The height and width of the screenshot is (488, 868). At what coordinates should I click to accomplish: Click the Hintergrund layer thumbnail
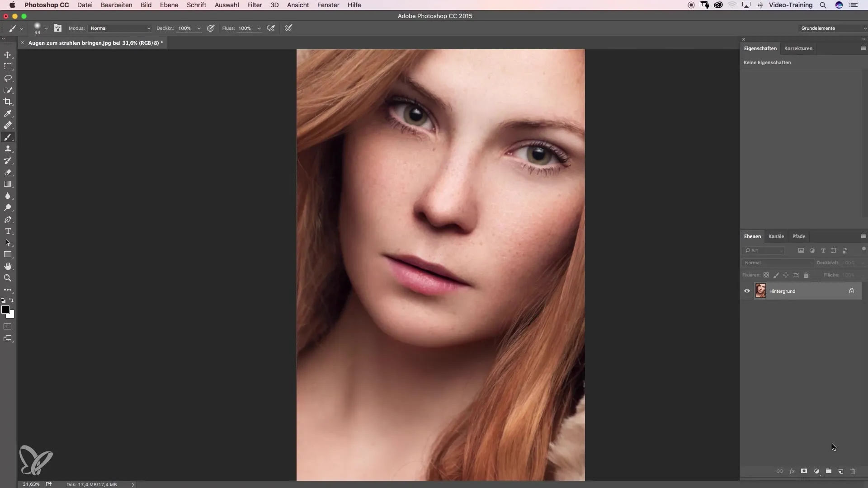click(x=760, y=291)
